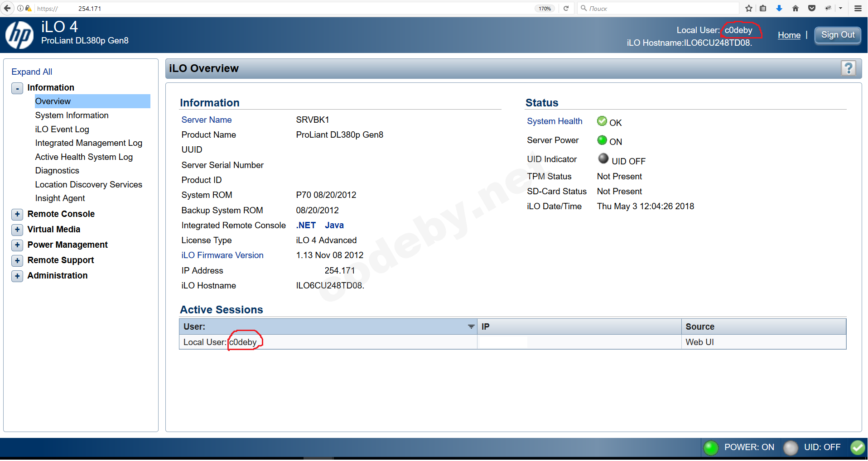Open the downloads arrow icon
The height and width of the screenshot is (461, 868).
tap(779, 8)
